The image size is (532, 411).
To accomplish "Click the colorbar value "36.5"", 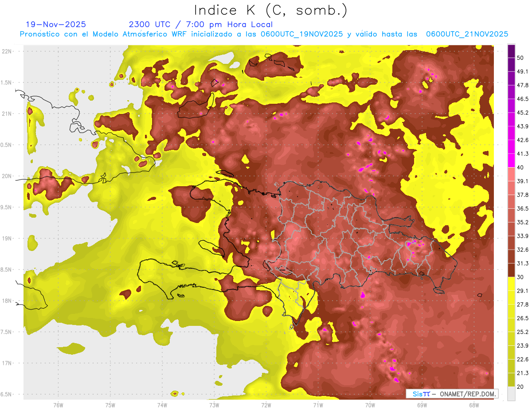I will (x=523, y=208).
